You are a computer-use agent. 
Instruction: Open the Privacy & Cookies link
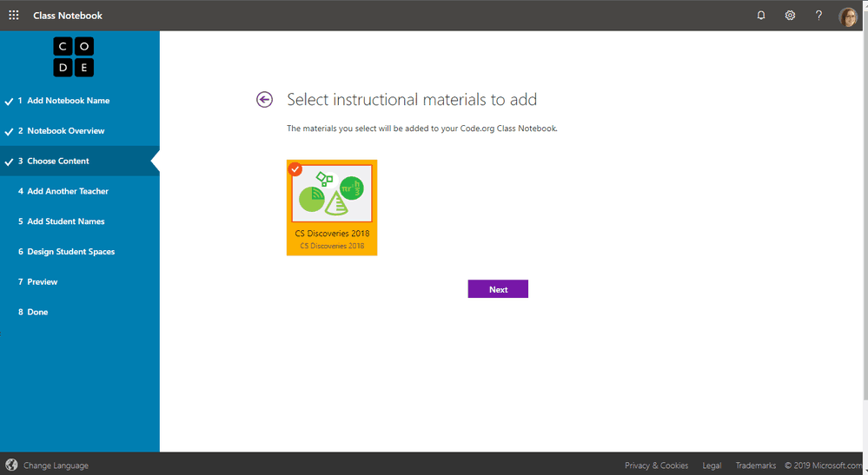[x=656, y=465]
